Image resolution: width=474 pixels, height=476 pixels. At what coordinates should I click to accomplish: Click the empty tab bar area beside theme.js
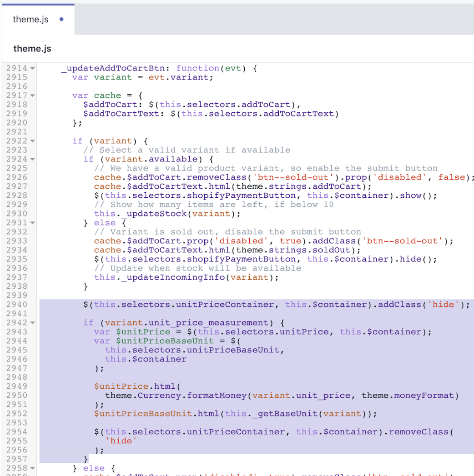273,20
